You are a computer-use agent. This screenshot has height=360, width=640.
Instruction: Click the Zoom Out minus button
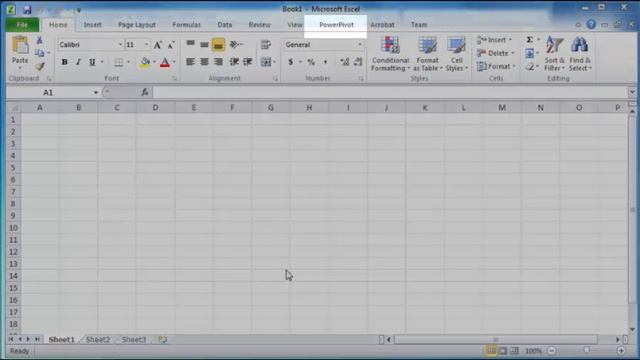[552, 351]
